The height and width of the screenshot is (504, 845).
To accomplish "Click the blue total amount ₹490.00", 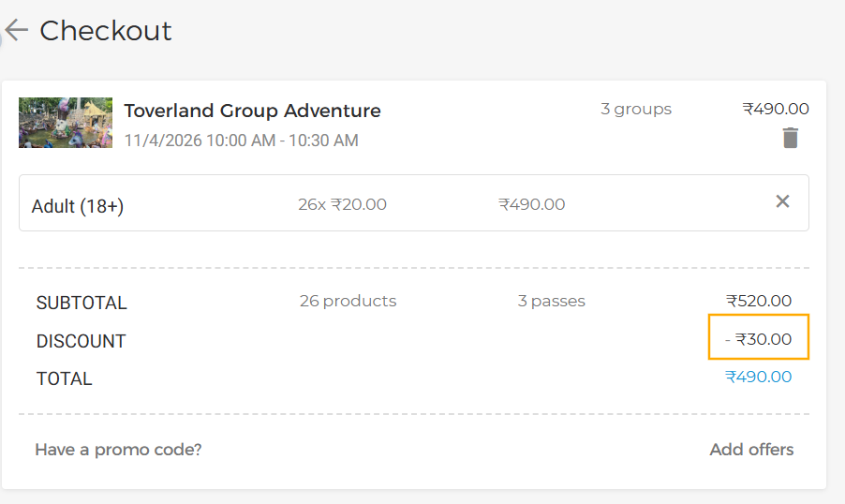I will 758,377.
